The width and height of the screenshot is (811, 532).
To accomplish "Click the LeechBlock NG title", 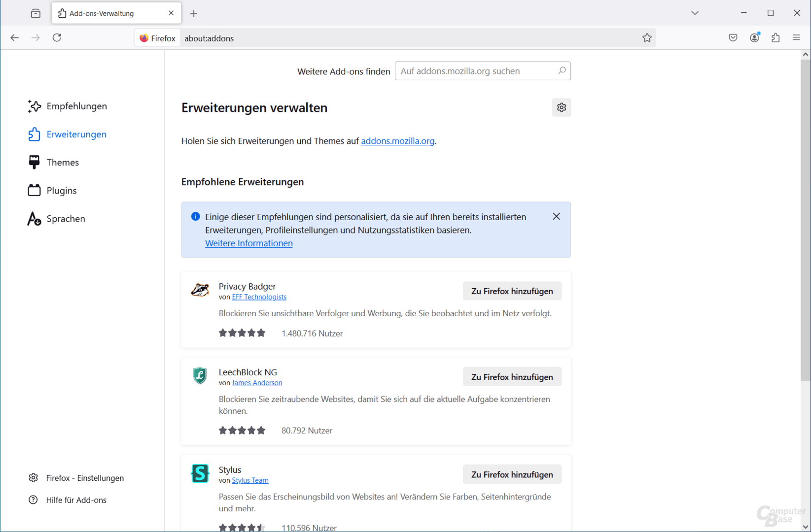I will (248, 372).
